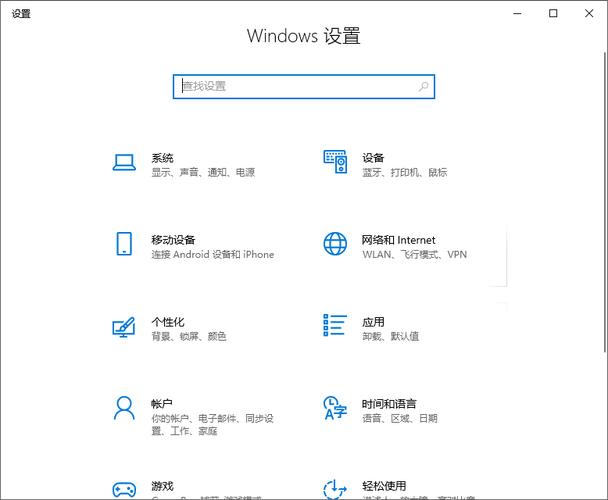Click the 应用 list icon

335,327
